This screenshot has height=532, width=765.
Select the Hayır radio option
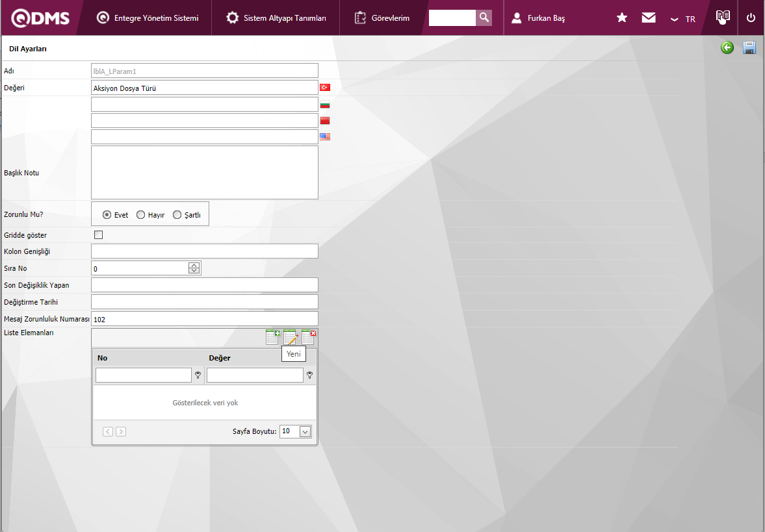pos(141,215)
